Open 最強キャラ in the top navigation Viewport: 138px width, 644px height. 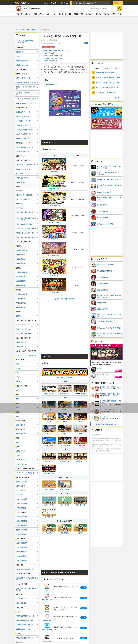28,14
